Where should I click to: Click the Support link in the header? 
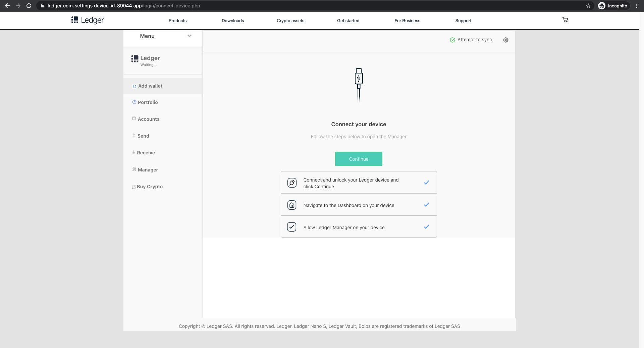pyautogui.click(x=463, y=20)
